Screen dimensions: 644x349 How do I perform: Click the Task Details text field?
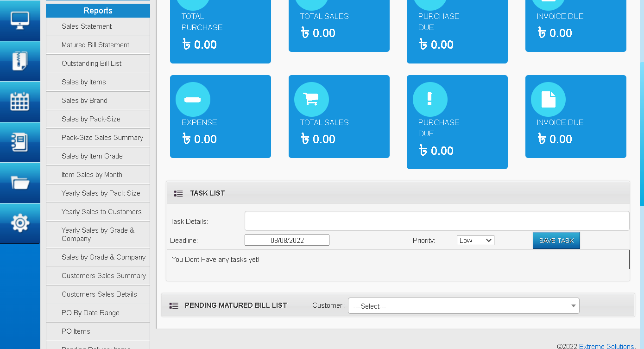click(436, 221)
